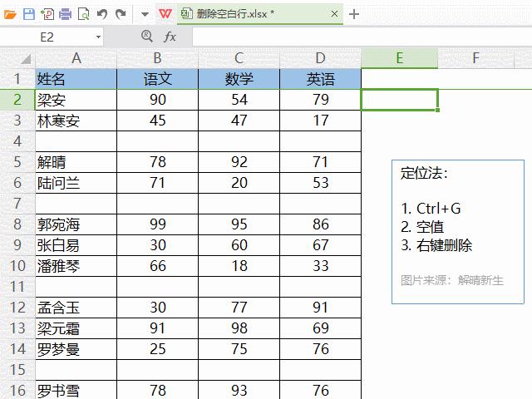Save the workbook with the floppy icon
This screenshot has width=532, height=399.
click(x=29, y=14)
